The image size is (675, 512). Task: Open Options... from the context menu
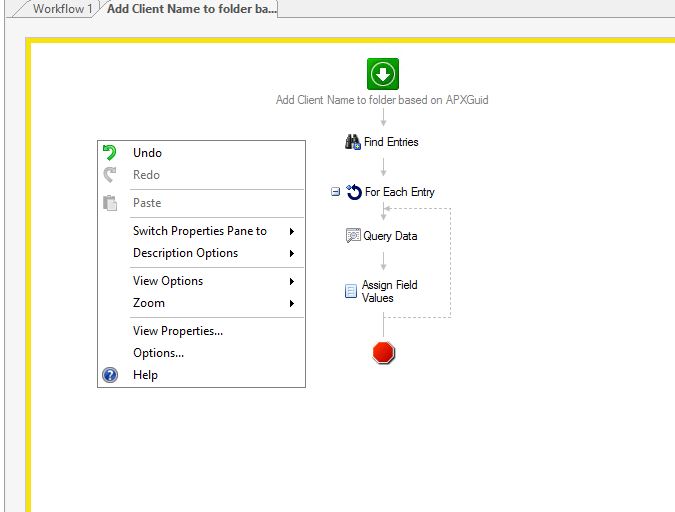point(158,353)
